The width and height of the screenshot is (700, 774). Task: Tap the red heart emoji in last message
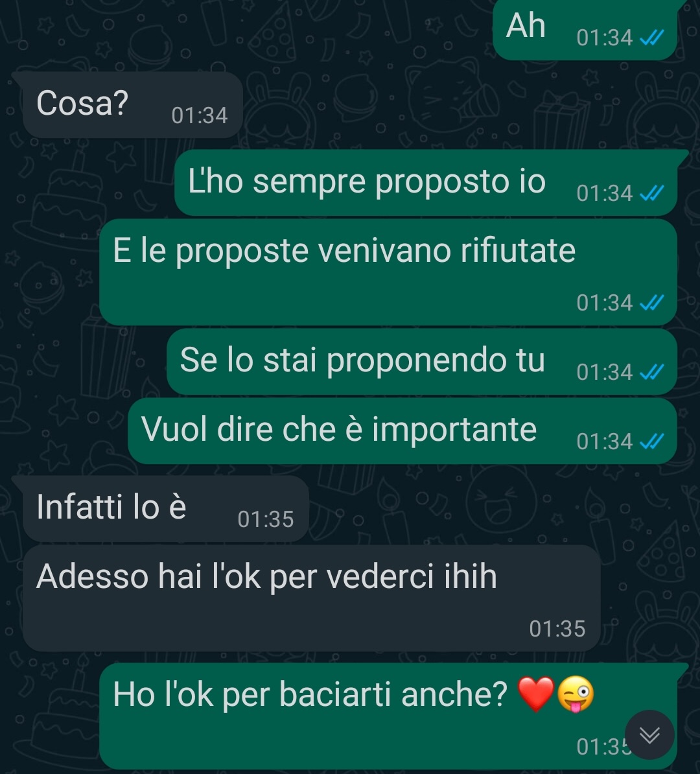[535, 694]
